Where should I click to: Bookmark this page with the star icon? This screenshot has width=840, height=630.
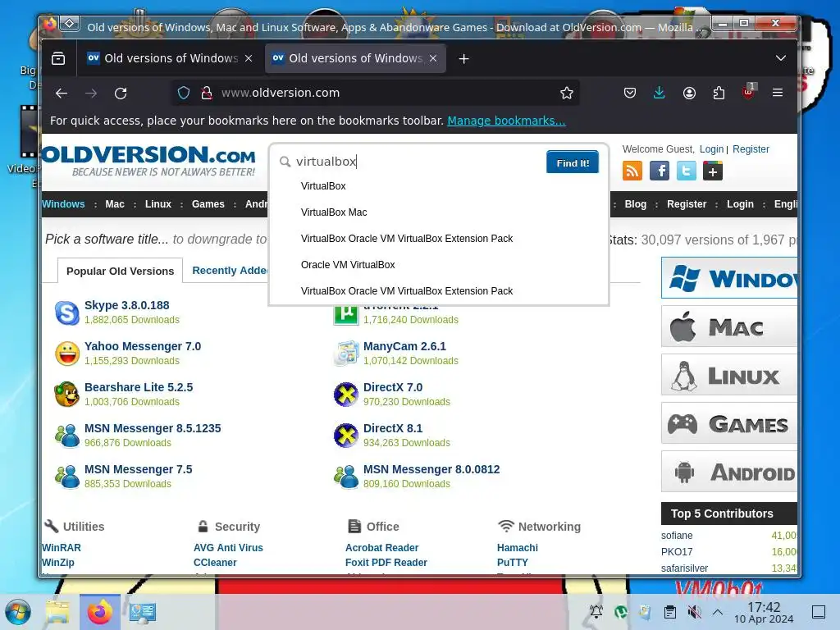(x=566, y=93)
